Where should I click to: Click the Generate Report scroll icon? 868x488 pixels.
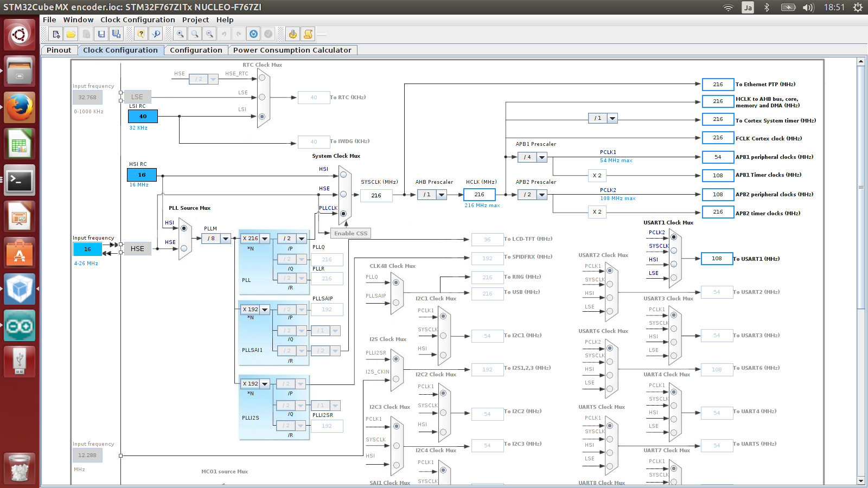[x=308, y=34]
